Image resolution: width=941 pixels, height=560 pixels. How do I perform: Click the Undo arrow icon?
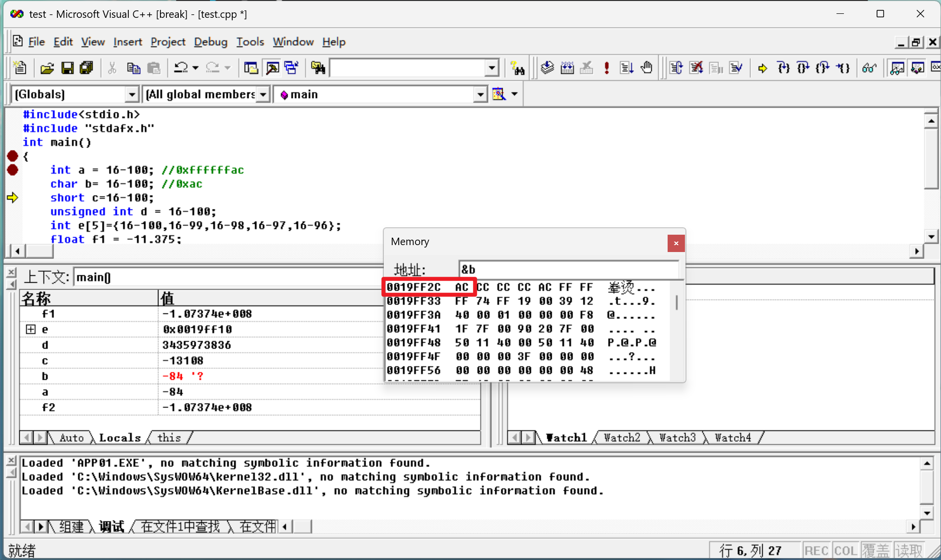[181, 68]
